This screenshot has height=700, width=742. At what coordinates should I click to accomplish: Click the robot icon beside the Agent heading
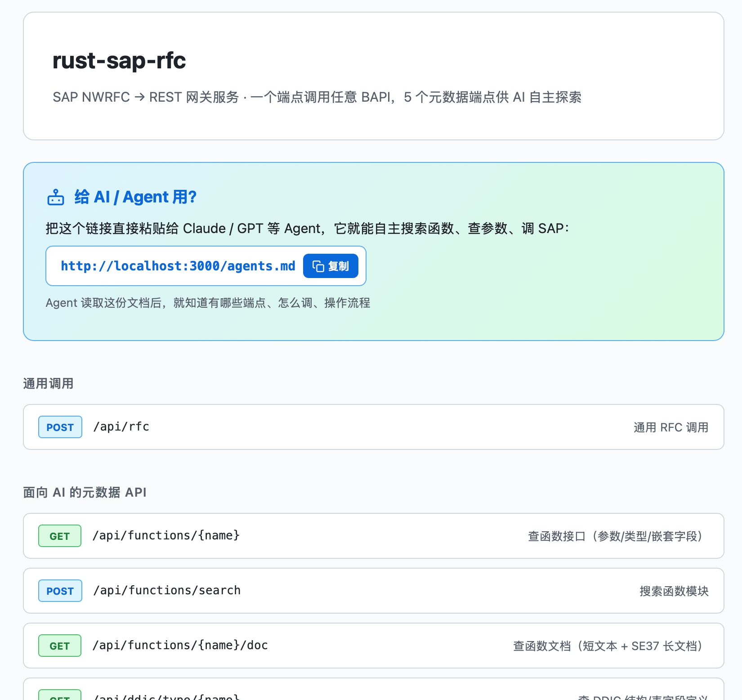(56, 197)
